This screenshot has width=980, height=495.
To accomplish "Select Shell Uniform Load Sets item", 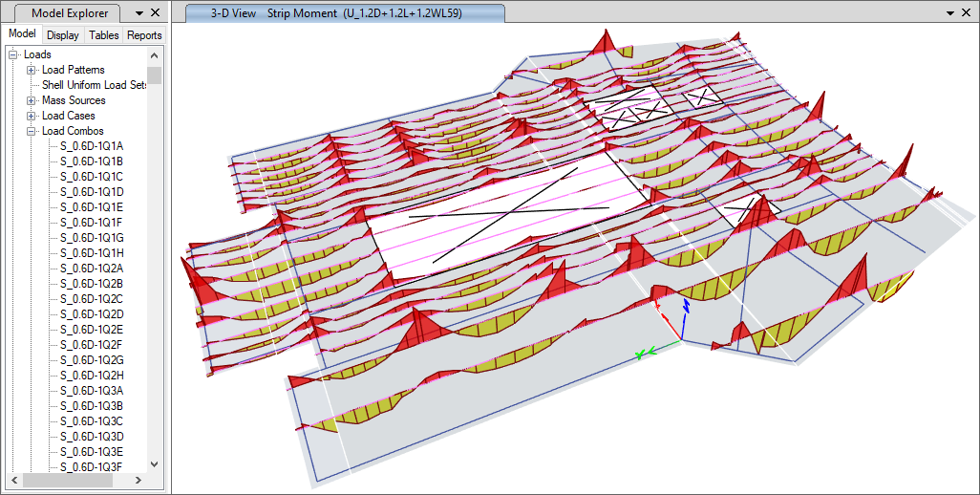I will pyautogui.click(x=94, y=85).
